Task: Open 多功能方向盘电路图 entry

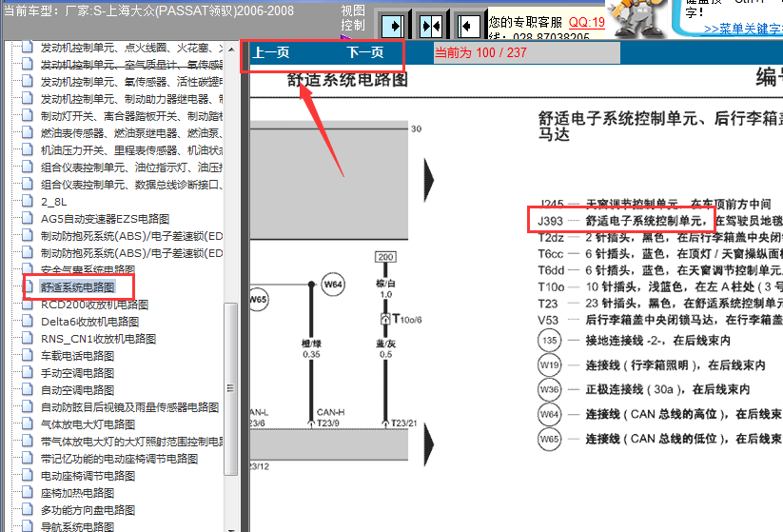Action: click(x=88, y=510)
